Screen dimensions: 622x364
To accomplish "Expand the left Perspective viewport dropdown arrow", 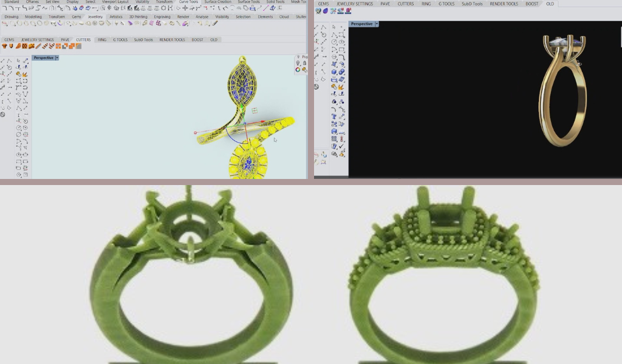I will pyautogui.click(x=57, y=58).
